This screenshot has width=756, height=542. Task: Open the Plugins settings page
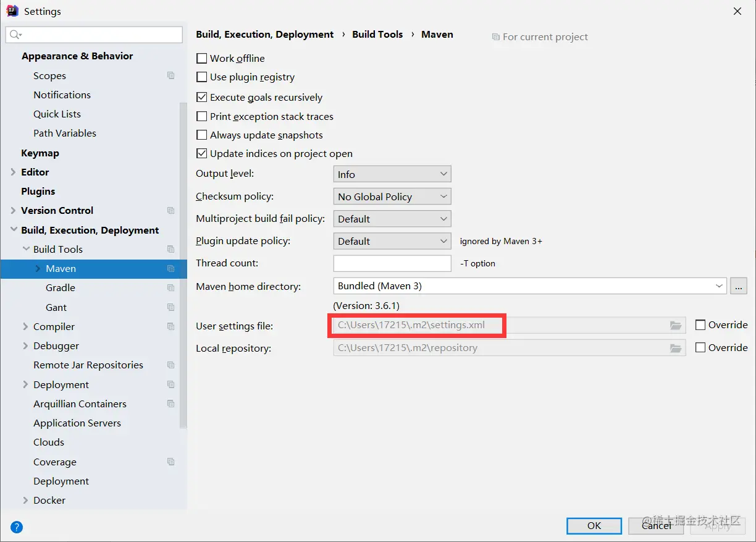(38, 192)
